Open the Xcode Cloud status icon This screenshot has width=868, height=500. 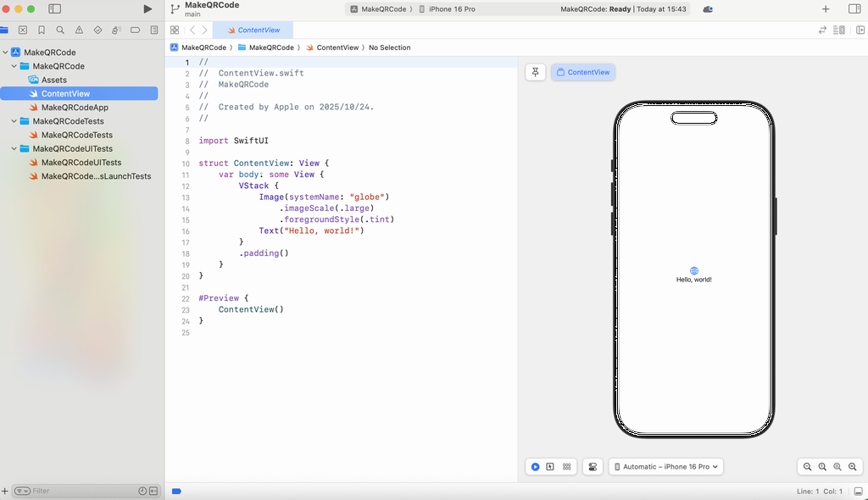708,9
